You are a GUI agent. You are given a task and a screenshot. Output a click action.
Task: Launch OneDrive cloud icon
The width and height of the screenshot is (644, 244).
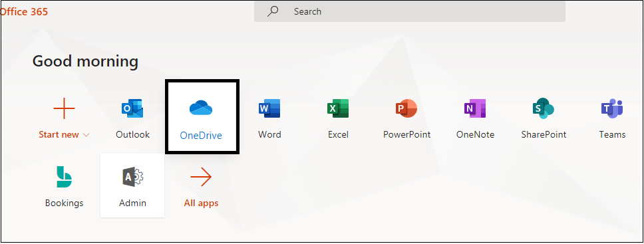[201, 108]
